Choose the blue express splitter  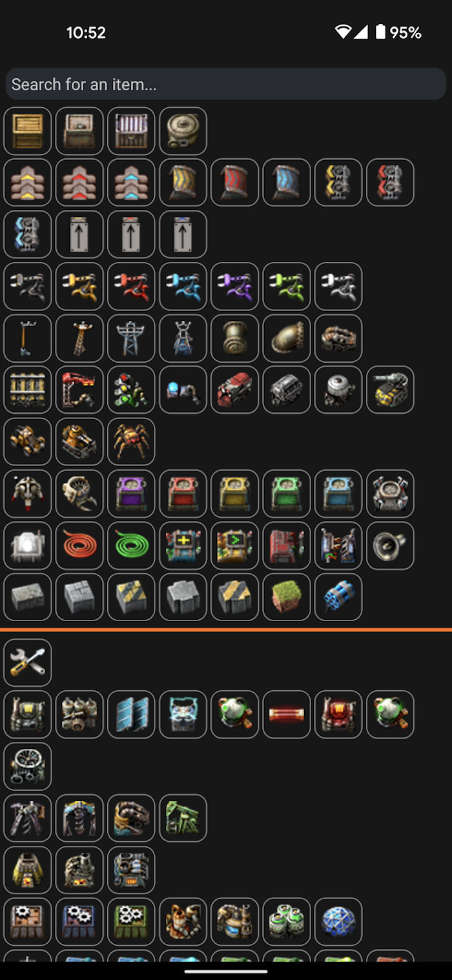point(28,234)
